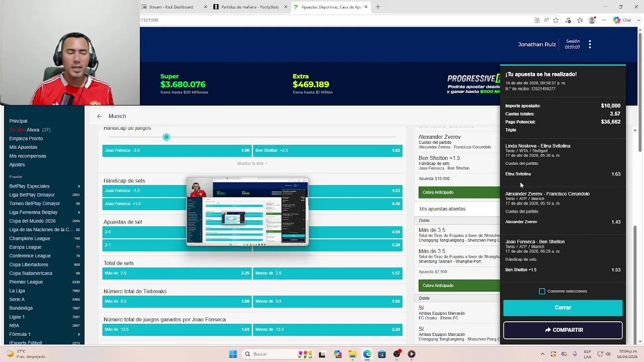
Task: Open Mis Apuestas in sidebar
Action: click(23, 147)
